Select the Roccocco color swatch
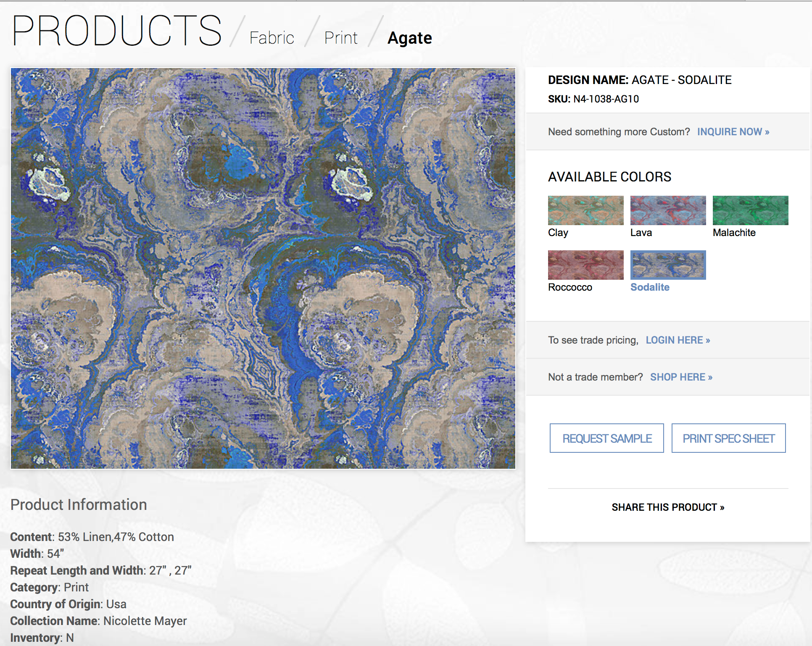 coord(585,265)
